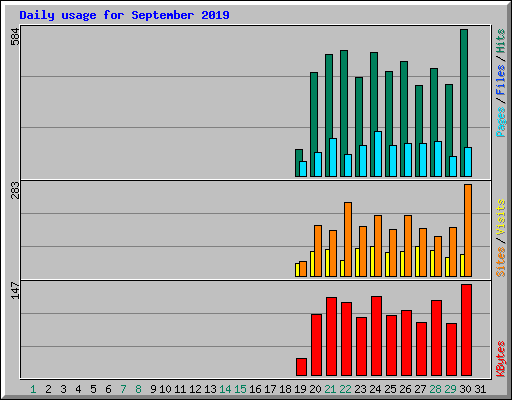This screenshot has width=512, height=400.
Task: Click day 20 on the x-axis
Action: coord(315,389)
